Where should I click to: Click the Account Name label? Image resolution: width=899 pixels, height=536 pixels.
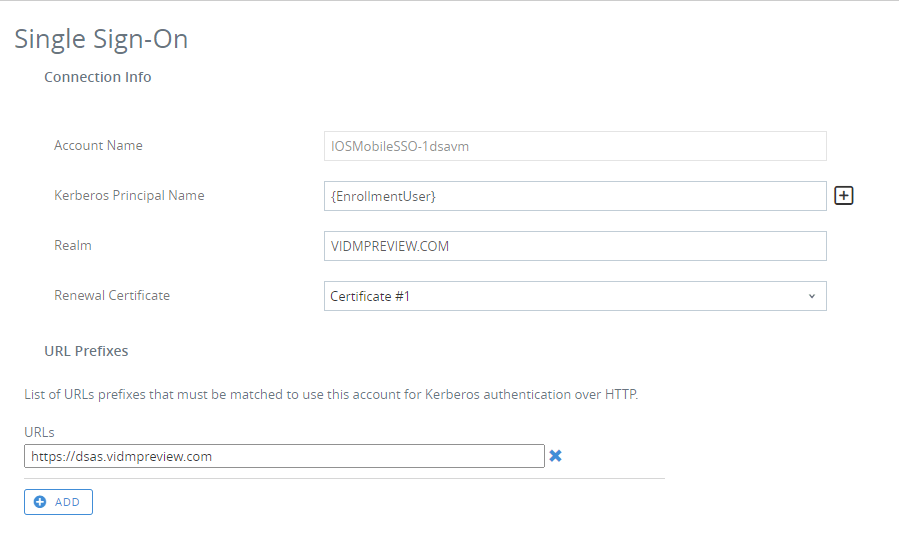click(x=98, y=146)
